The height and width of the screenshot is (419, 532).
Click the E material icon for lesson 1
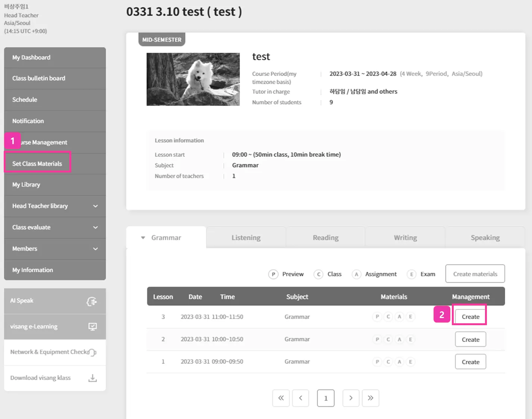click(410, 362)
